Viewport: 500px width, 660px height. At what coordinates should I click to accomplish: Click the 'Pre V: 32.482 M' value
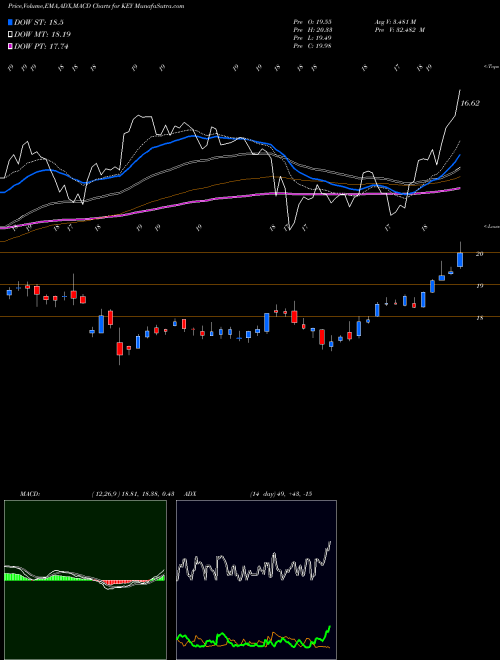[x=400, y=30]
